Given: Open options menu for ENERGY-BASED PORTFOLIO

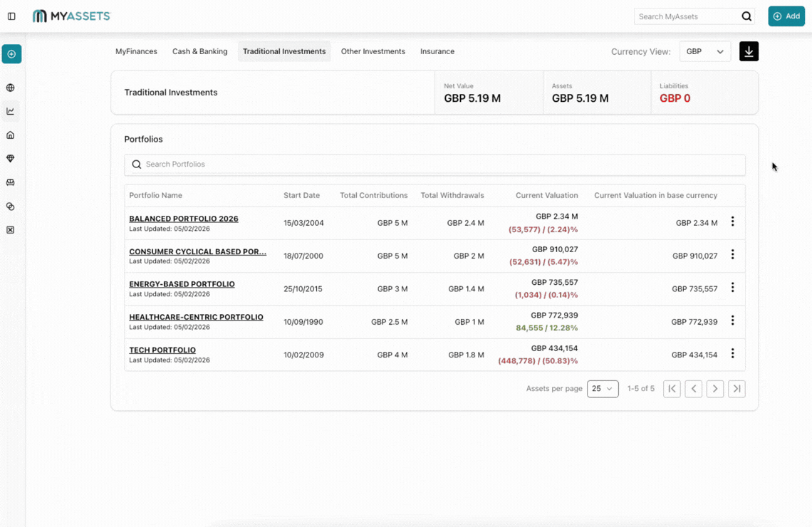Looking at the screenshot, I should tap(733, 288).
